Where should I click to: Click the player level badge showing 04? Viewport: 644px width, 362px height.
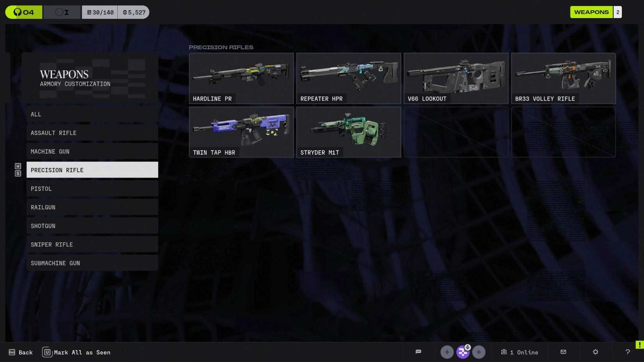[x=23, y=12]
